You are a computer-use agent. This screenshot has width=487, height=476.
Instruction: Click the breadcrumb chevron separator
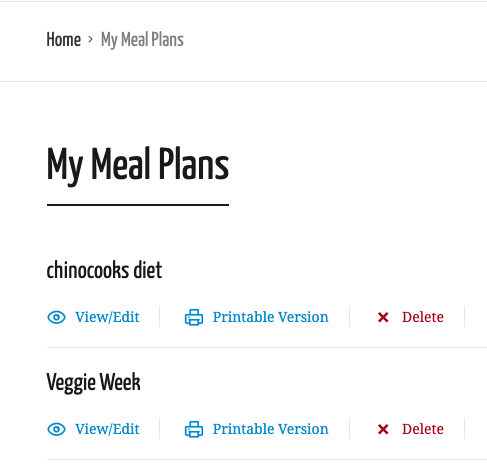coord(90,40)
